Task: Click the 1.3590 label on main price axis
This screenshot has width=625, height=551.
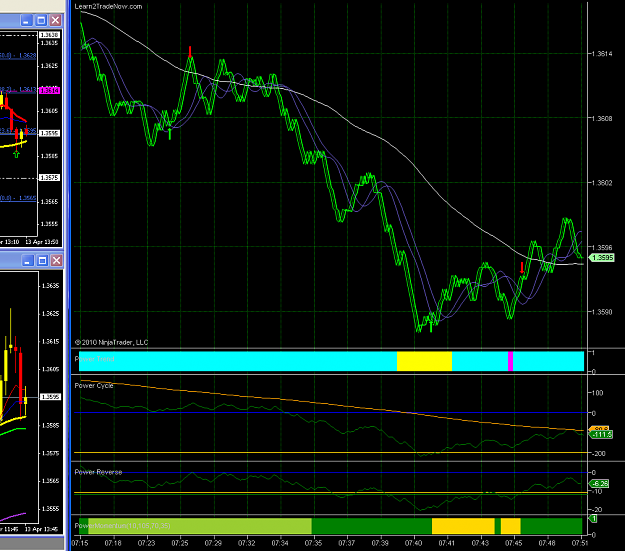Action: (x=602, y=312)
